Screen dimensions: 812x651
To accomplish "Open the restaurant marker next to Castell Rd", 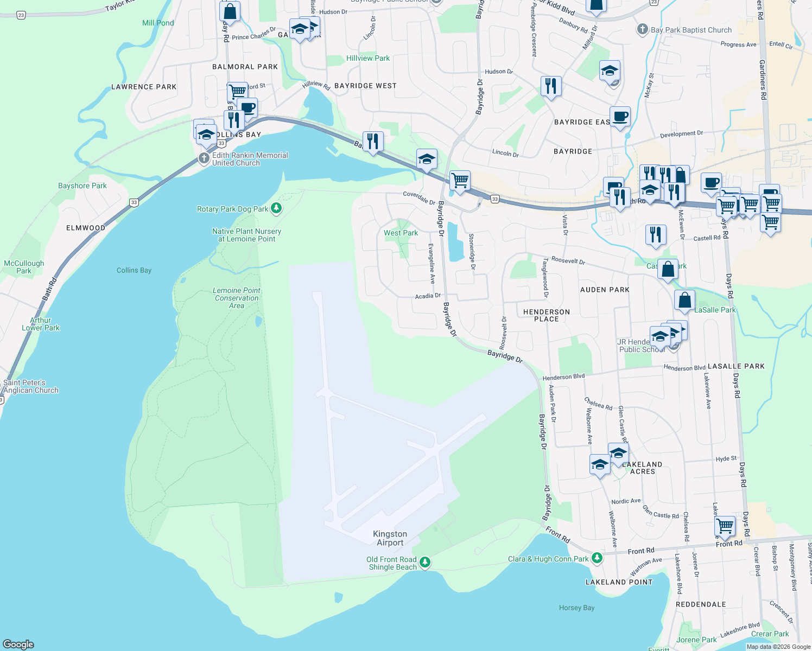I will click(x=656, y=235).
